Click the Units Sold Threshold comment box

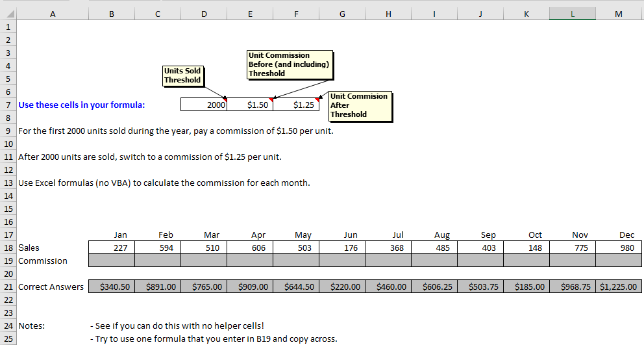point(183,75)
